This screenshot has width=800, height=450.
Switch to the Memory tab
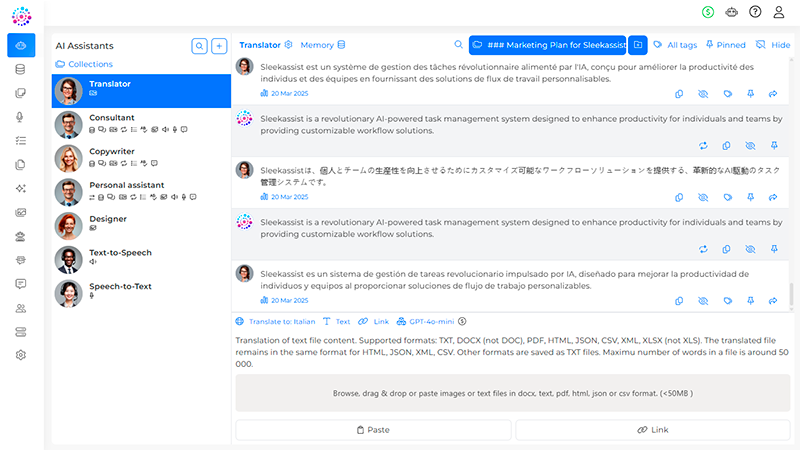click(323, 45)
